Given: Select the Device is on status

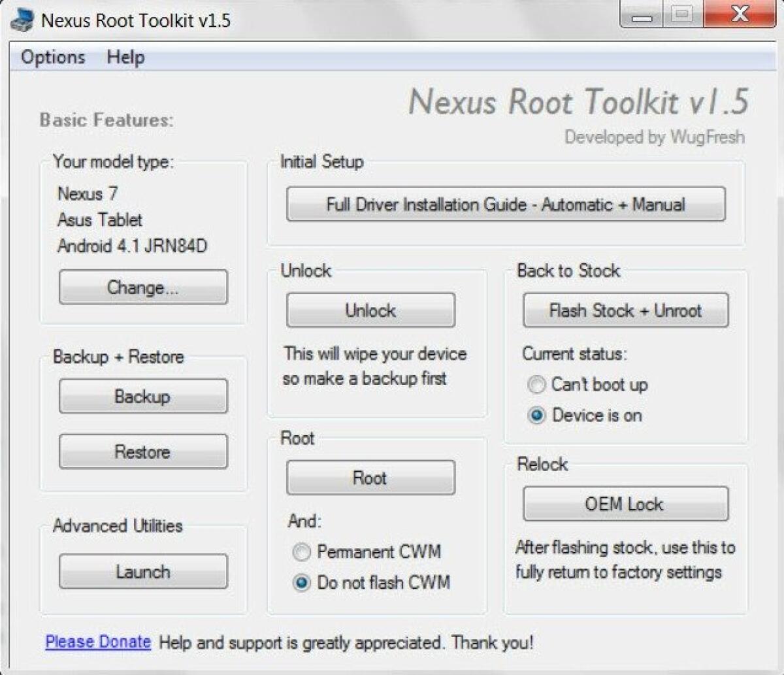Looking at the screenshot, I should tap(536, 416).
